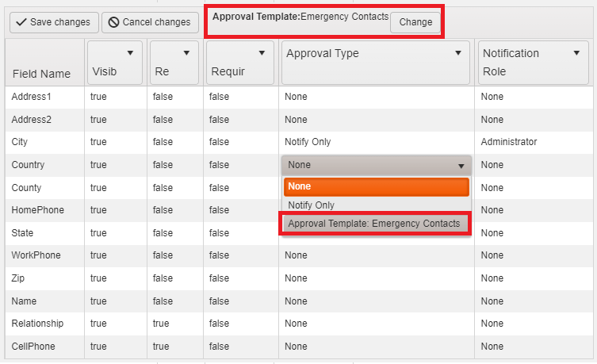Open the Notification Role column dropdown arrow
This screenshot has height=364, width=597.
coord(577,53)
